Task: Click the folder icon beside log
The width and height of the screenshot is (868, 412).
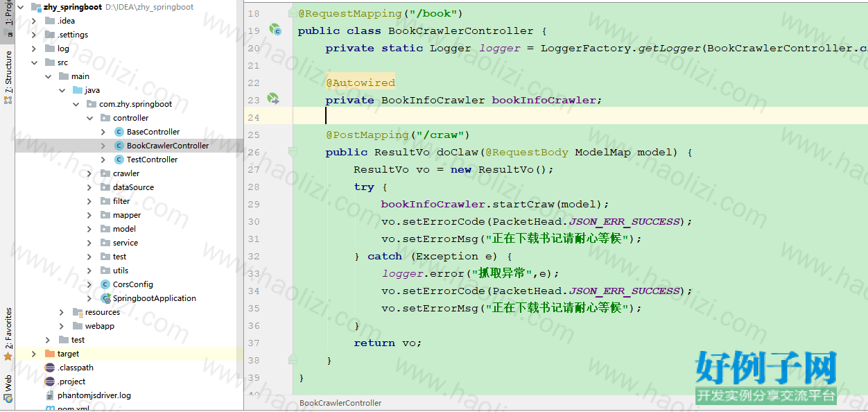Action: (50, 49)
